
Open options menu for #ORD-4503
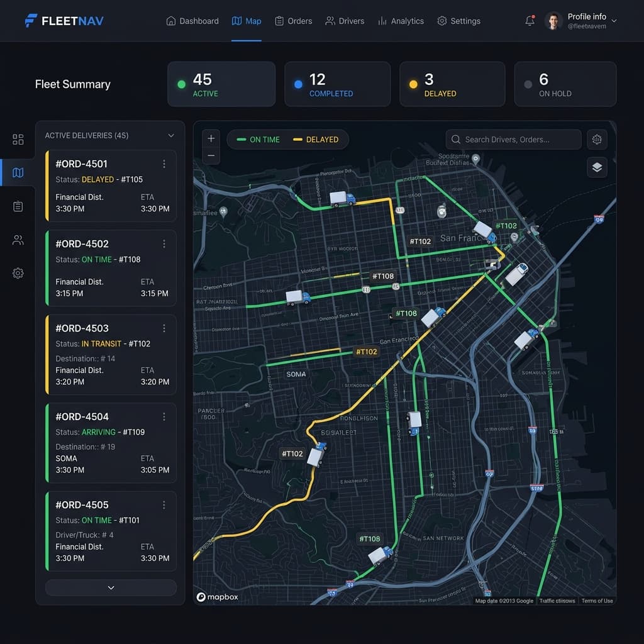coord(164,328)
